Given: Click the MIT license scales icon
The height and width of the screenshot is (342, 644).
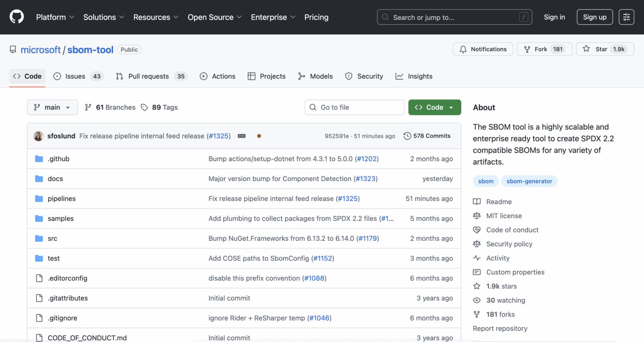Looking at the screenshot, I should (x=477, y=216).
